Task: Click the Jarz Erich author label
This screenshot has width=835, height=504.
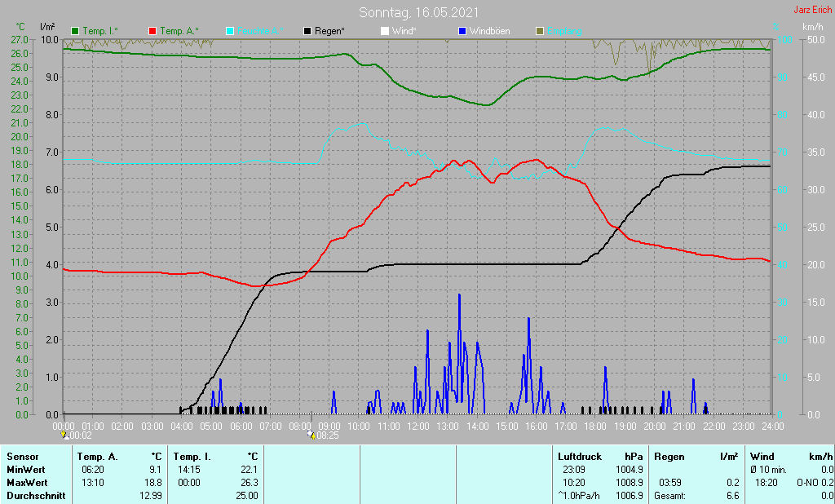Action: tap(813, 10)
